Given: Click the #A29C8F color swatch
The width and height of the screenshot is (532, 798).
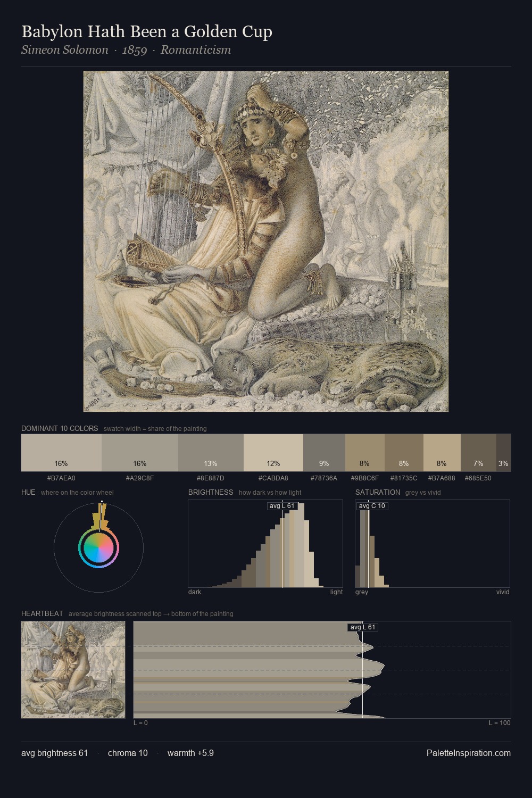Looking at the screenshot, I should tap(140, 453).
